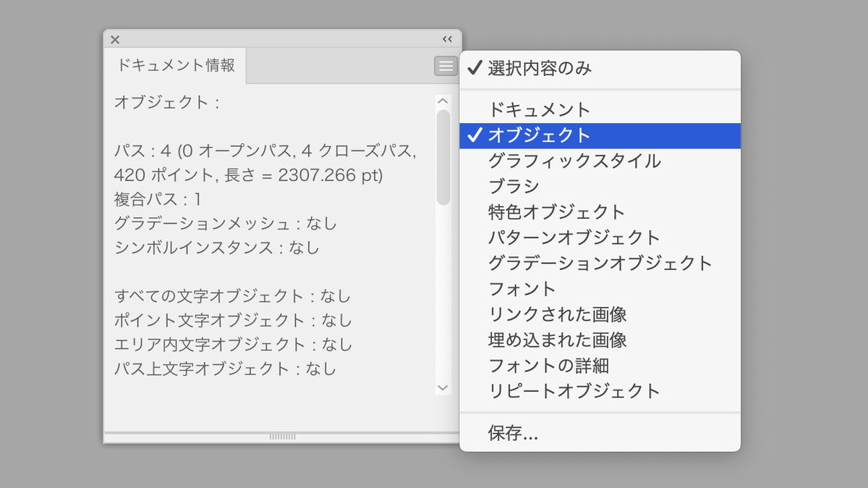
Task: Choose リピートオブジェクト menu item
Action: point(600,391)
